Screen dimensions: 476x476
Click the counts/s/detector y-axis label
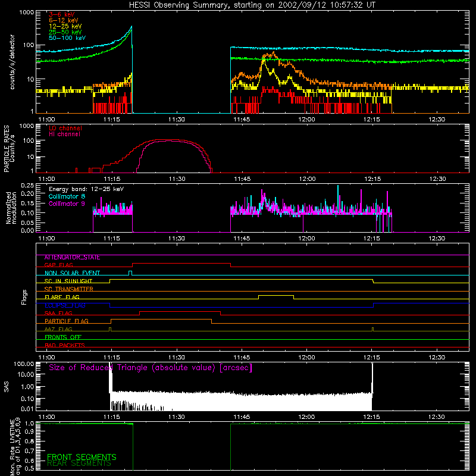pyautogui.click(x=12, y=62)
